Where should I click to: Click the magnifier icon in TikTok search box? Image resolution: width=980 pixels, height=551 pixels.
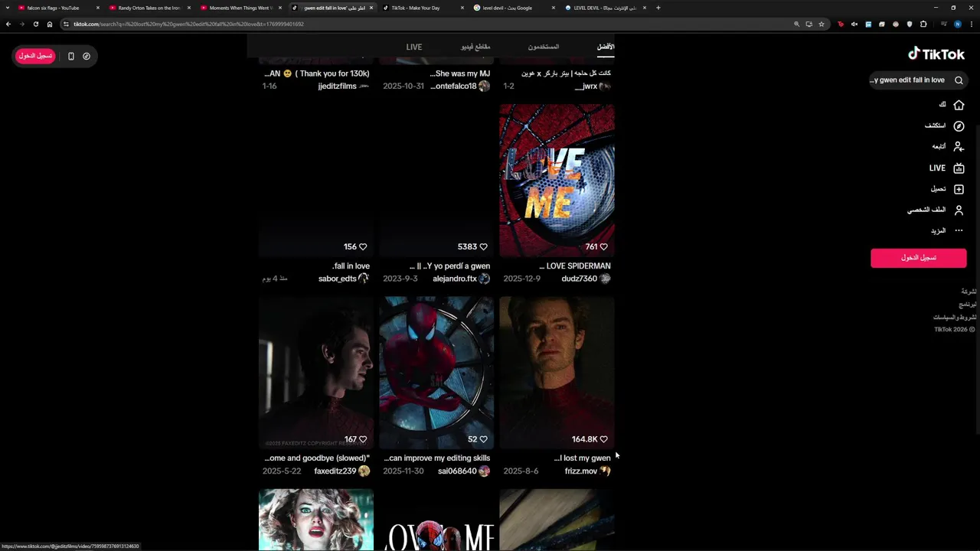[959, 80]
